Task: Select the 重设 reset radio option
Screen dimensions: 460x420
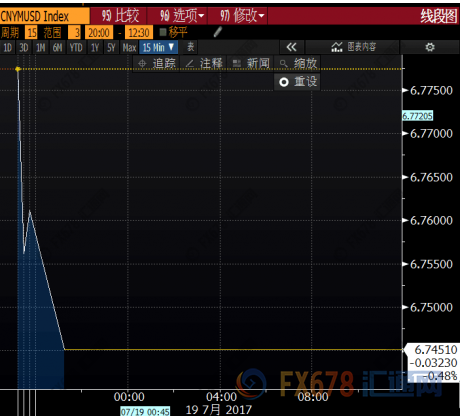Action: tap(297, 82)
